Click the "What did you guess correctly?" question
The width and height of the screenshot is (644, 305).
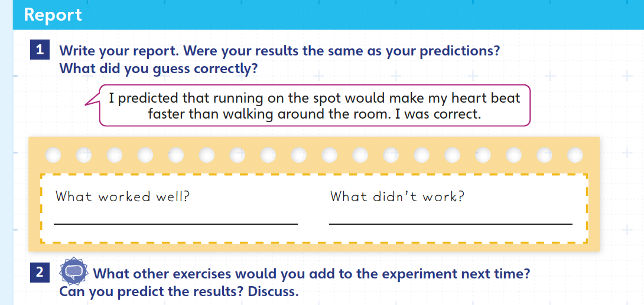158,68
